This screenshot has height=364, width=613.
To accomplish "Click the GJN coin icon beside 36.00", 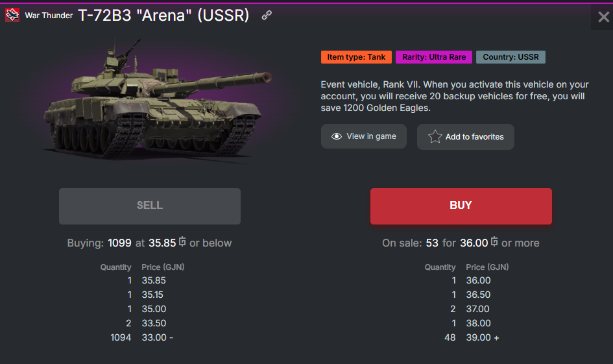I will coord(495,242).
